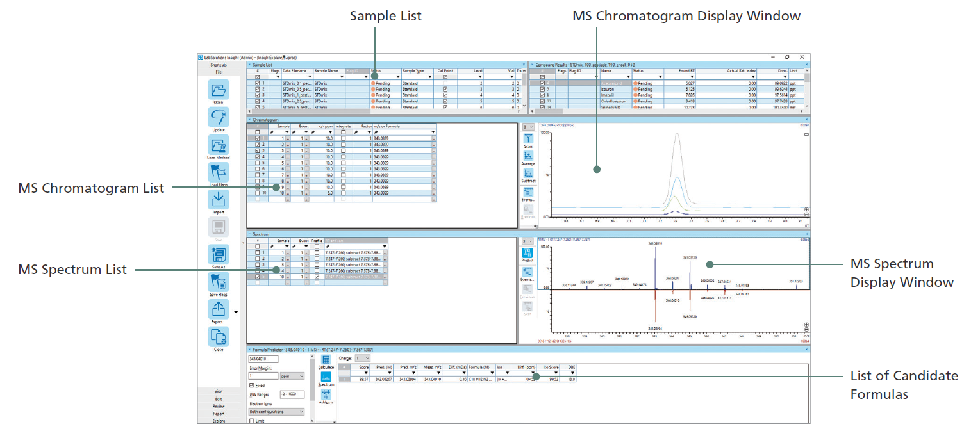Viewport: 980px width, 447px height.
Task: Click the Update icon in the sidebar
Action: [219, 118]
